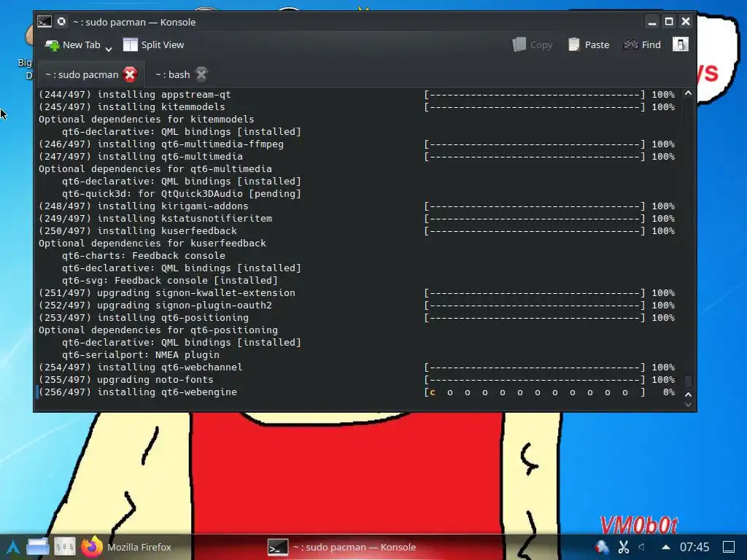Click the scrollbar up arrow above the down arrow
The width and height of the screenshot is (747, 560).
pos(688,394)
